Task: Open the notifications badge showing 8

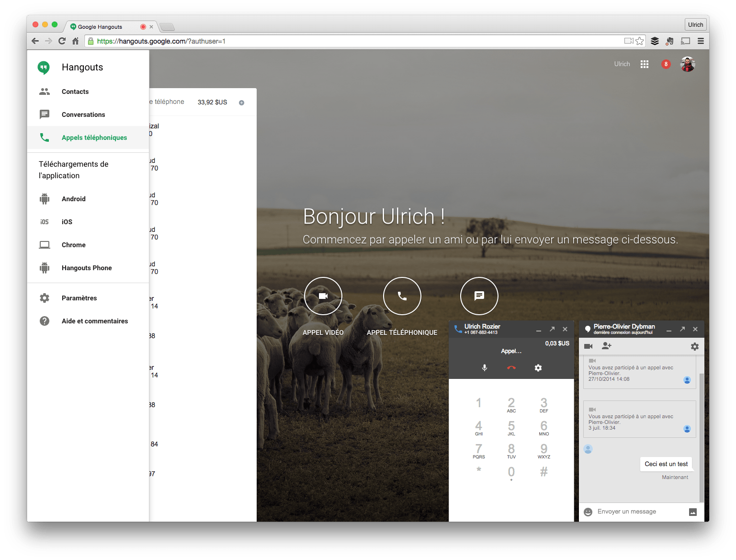Action: [666, 64]
